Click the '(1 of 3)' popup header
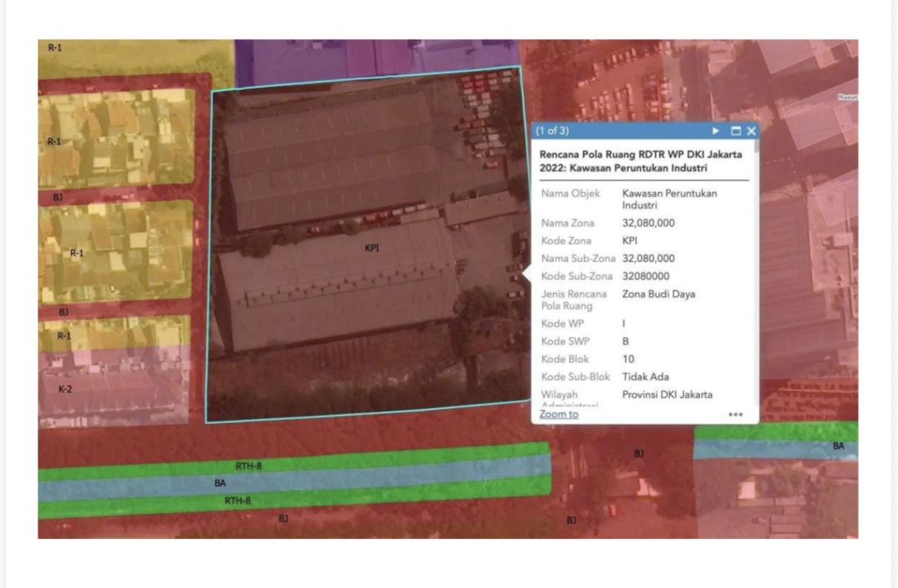 point(553,131)
